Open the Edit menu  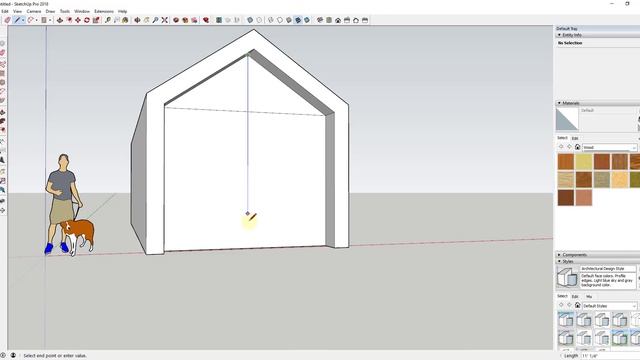coord(5,11)
